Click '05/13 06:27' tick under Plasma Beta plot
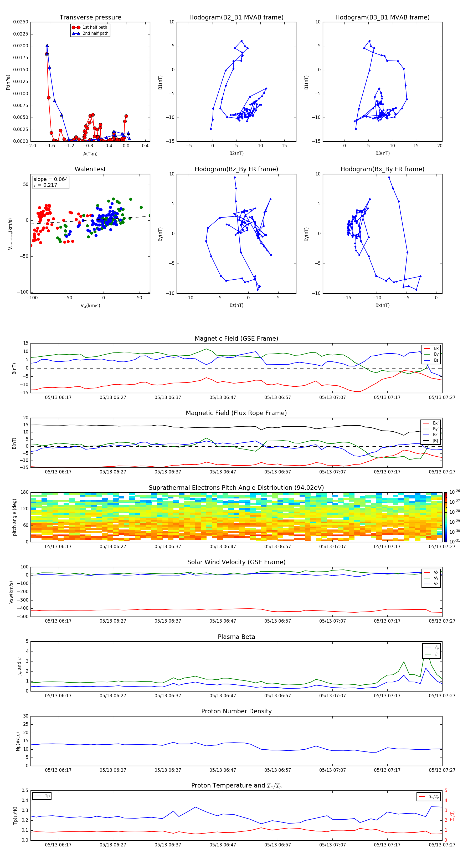Viewport: 473px width, 868px height. coord(113,695)
